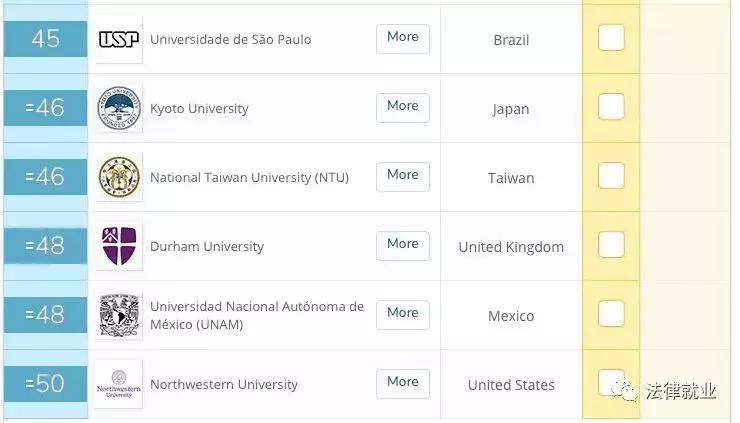Open the Kyoto University name link

tap(199, 109)
